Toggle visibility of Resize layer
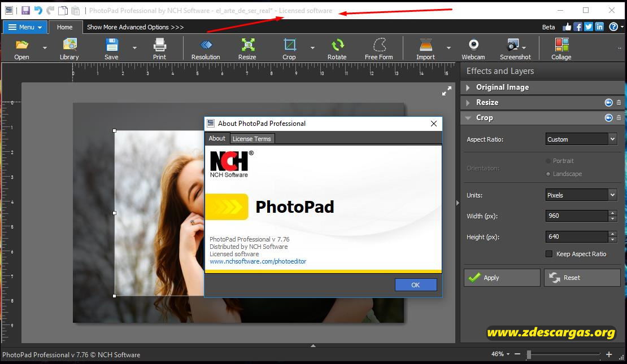627x364 pixels. coord(608,103)
